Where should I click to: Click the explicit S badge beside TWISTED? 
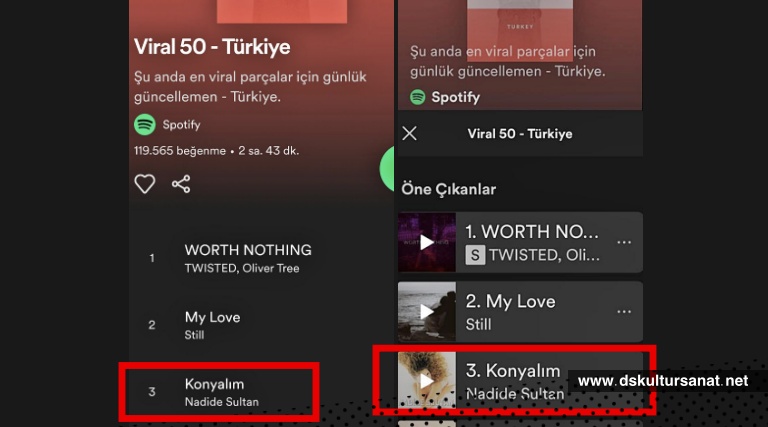pos(475,255)
